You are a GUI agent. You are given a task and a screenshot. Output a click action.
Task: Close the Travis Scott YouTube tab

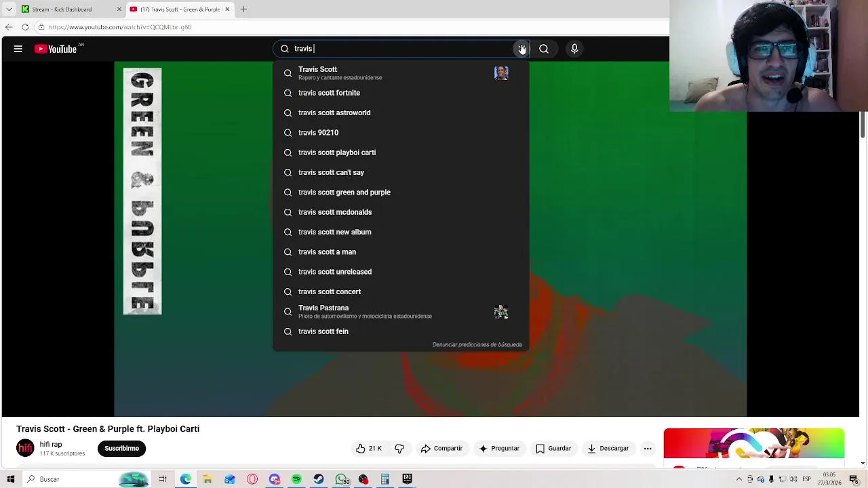pyautogui.click(x=228, y=9)
